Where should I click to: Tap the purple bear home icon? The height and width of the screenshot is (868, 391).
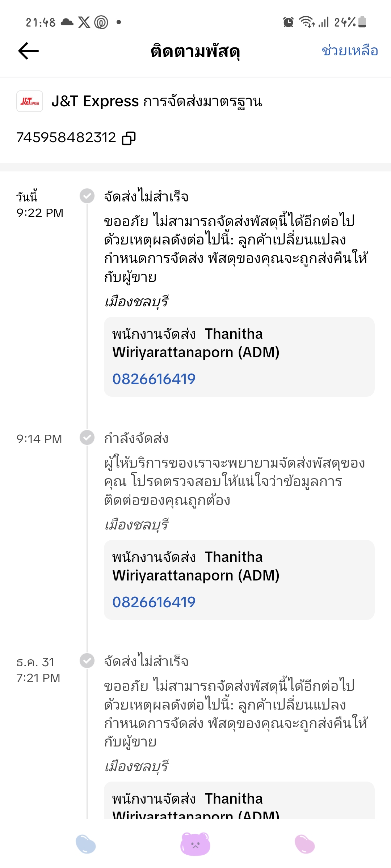point(195,844)
